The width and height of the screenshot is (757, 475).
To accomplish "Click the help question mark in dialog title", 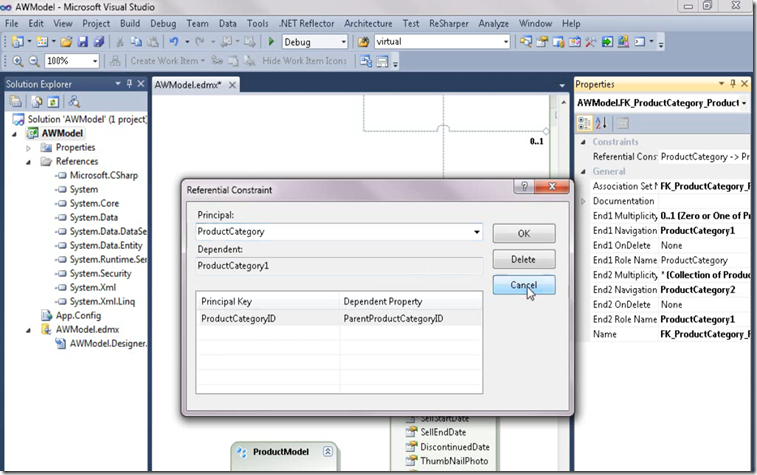I will click(x=524, y=186).
